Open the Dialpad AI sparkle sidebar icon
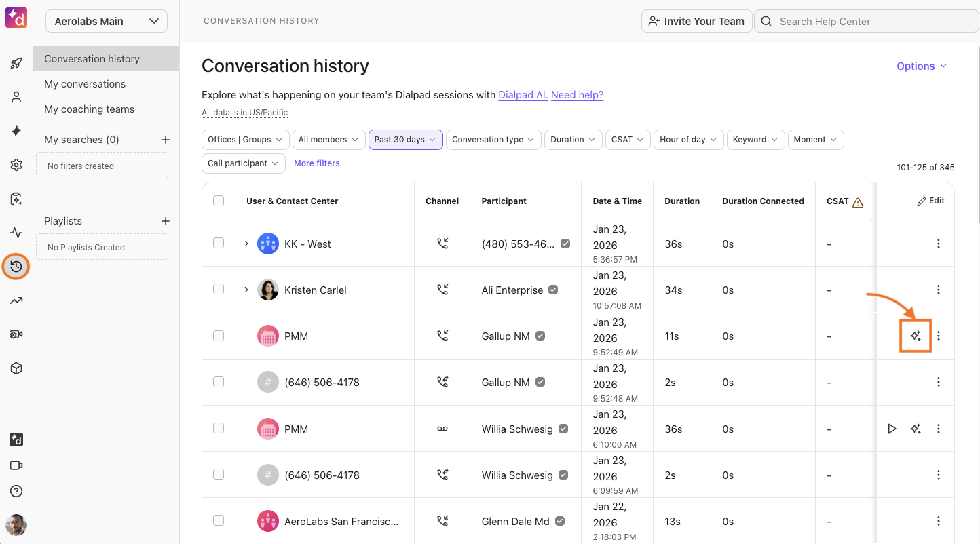 [16, 131]
